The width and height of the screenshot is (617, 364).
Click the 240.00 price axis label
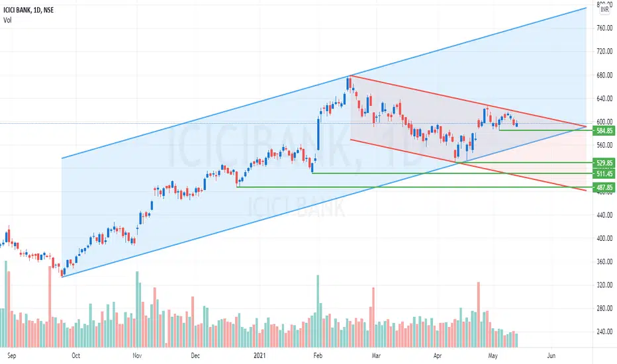click(604, 332)
